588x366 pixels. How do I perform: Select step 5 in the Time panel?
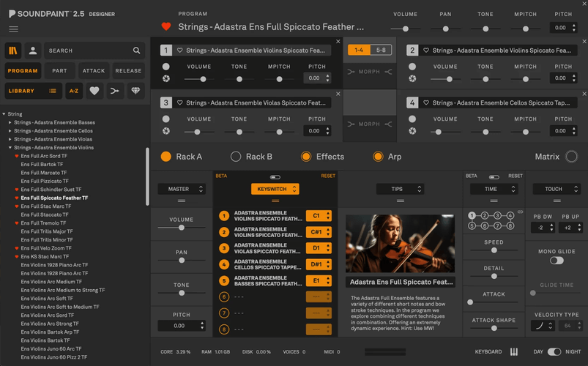472,225
